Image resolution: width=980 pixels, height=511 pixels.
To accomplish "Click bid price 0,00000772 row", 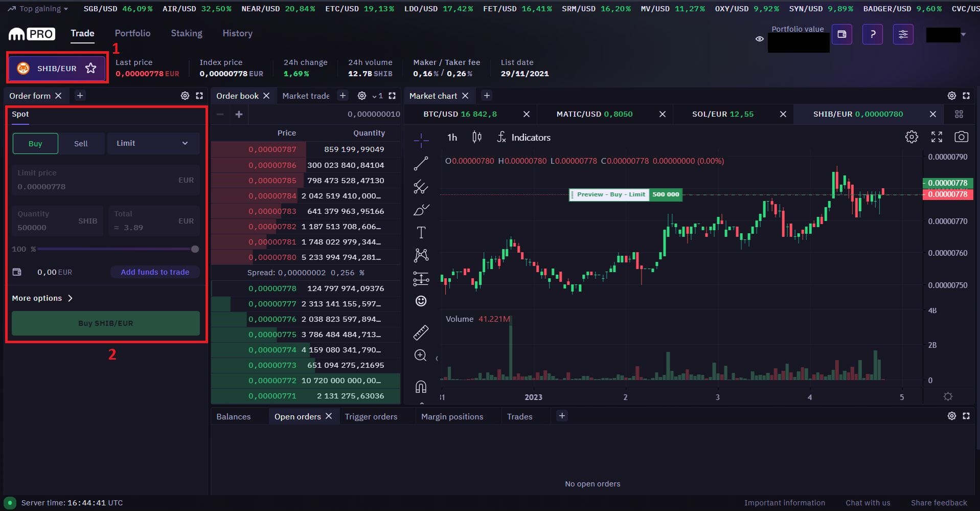I will (306, 381).
